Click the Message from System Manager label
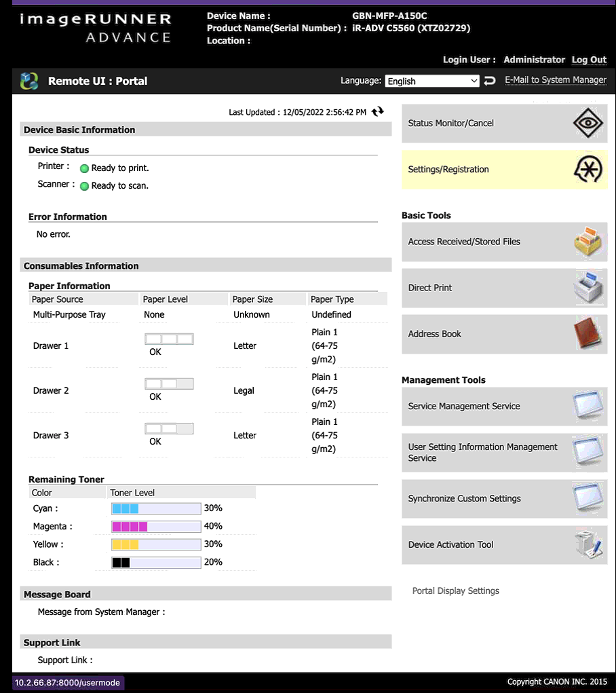This screenshot has height=693, width=616. (x=101, y=612)
